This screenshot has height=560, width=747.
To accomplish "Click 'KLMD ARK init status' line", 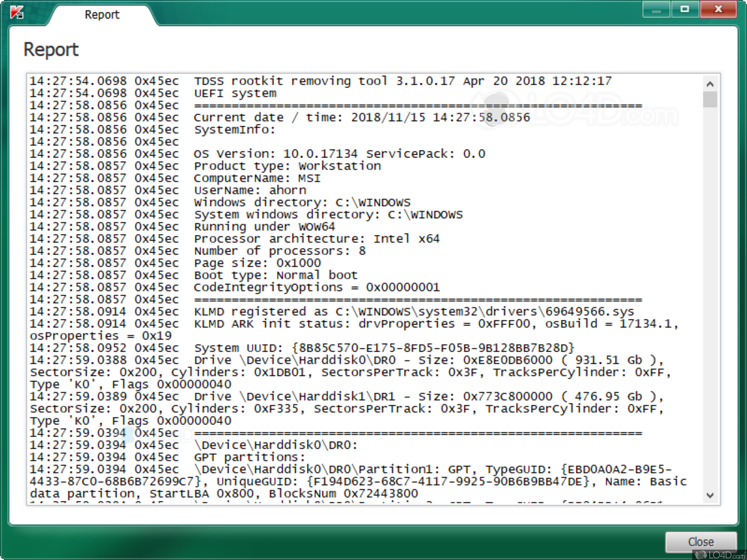I will 354,324.
